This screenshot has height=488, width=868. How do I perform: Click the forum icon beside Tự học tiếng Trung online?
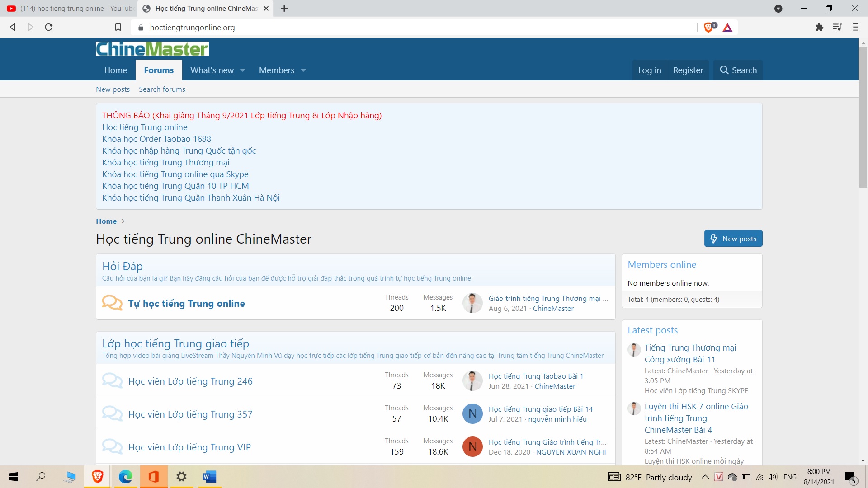click(x=112, y=303)
